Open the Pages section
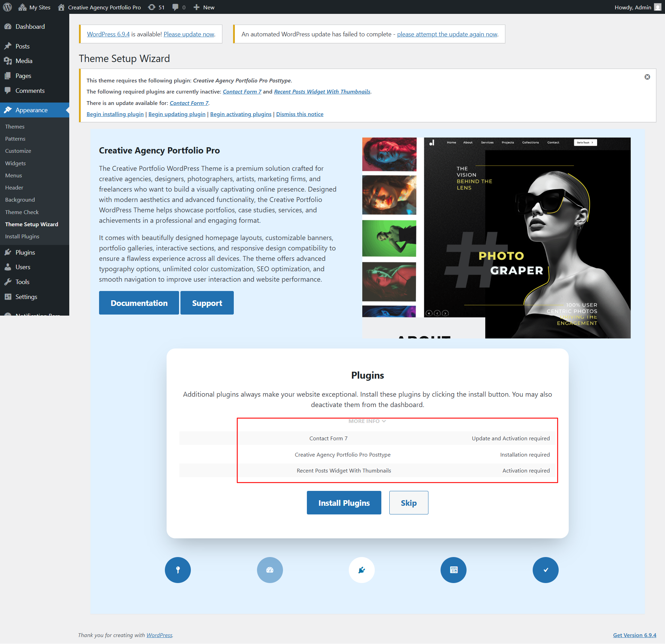 point(35,76)
